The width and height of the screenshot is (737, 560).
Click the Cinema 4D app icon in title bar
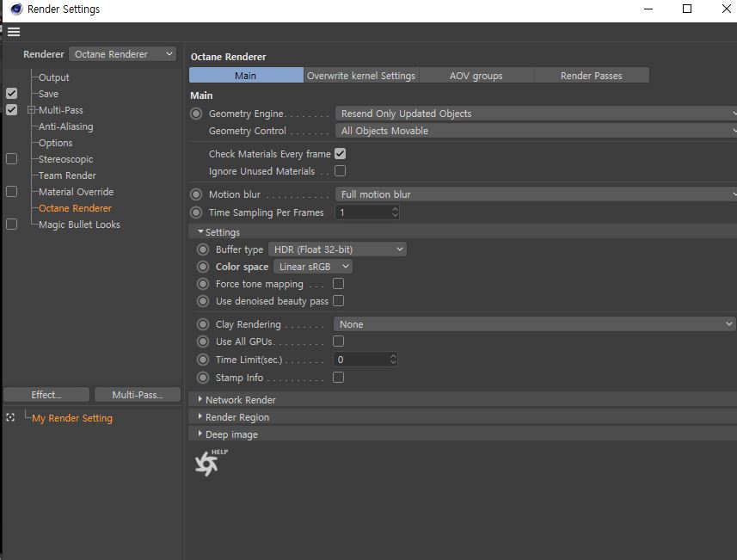16,9
